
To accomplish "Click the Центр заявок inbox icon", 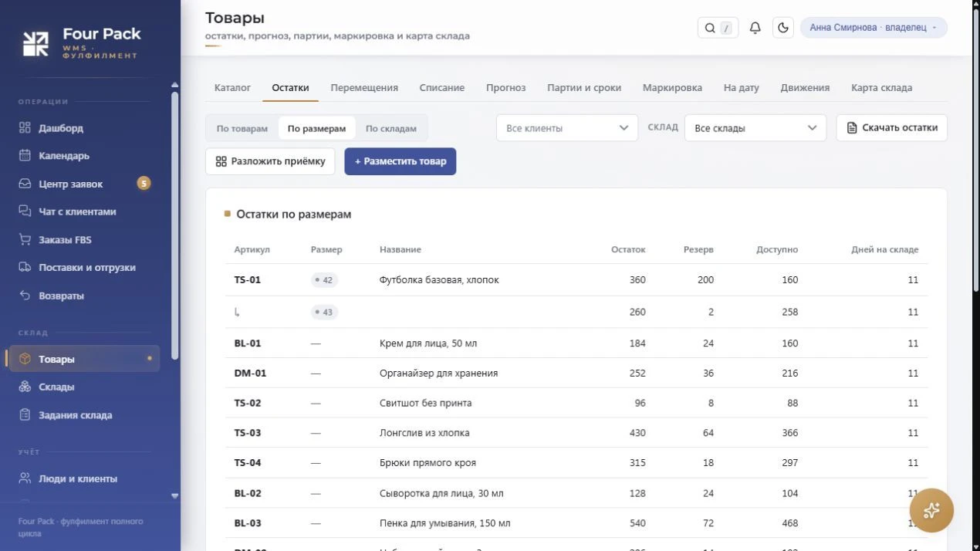I will pos(25,184).
